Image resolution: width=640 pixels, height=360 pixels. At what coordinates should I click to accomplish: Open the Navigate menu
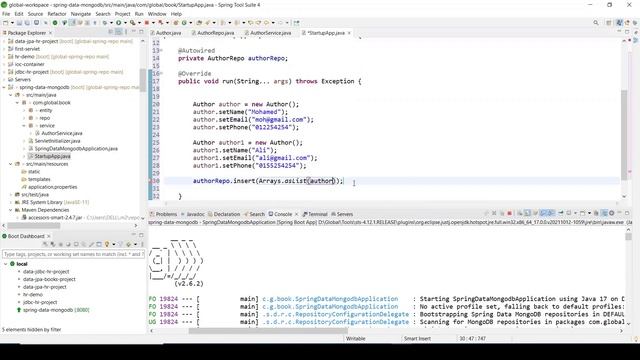pyautogui.click(x=81, y=14)
